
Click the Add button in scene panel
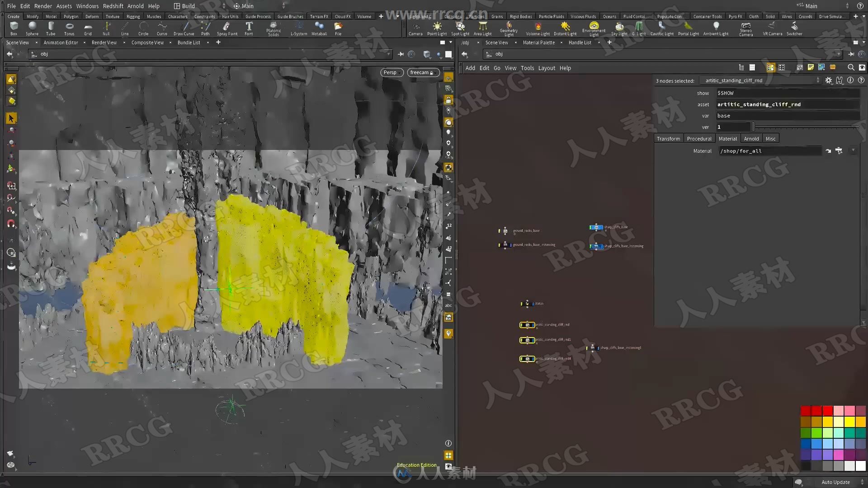(470, 67)
